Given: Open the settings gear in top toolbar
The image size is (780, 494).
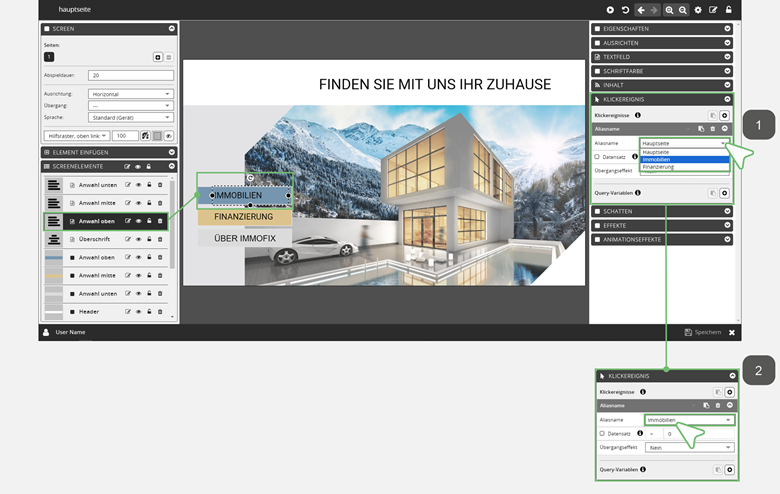Looking at the screenshot, I should [x=698, y=9].
